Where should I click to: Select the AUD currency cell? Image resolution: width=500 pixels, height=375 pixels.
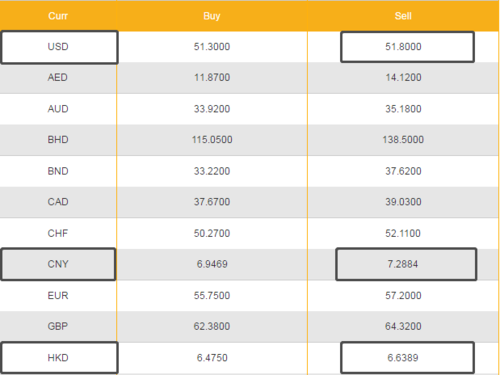click(x=58, y=109)
